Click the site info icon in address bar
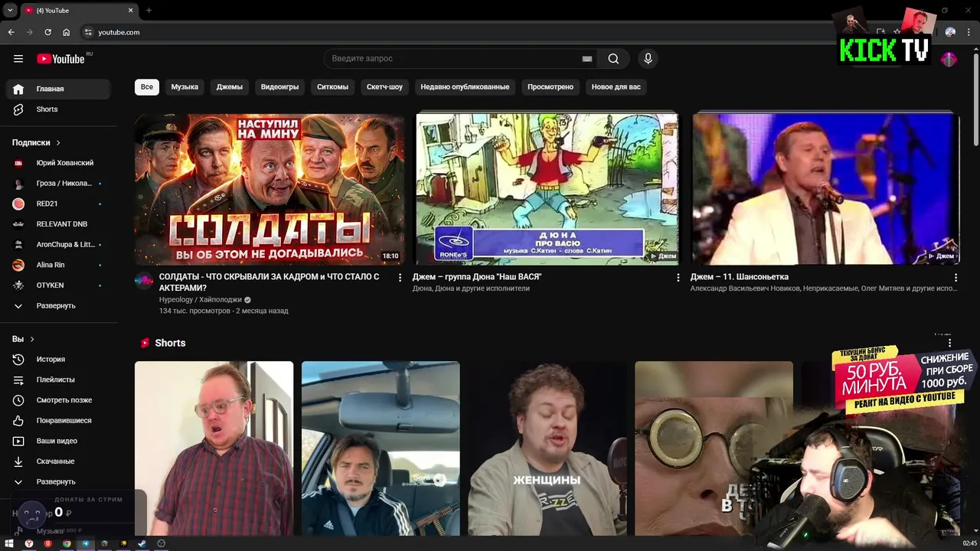 pyautogui.click(x=88, y=32)
